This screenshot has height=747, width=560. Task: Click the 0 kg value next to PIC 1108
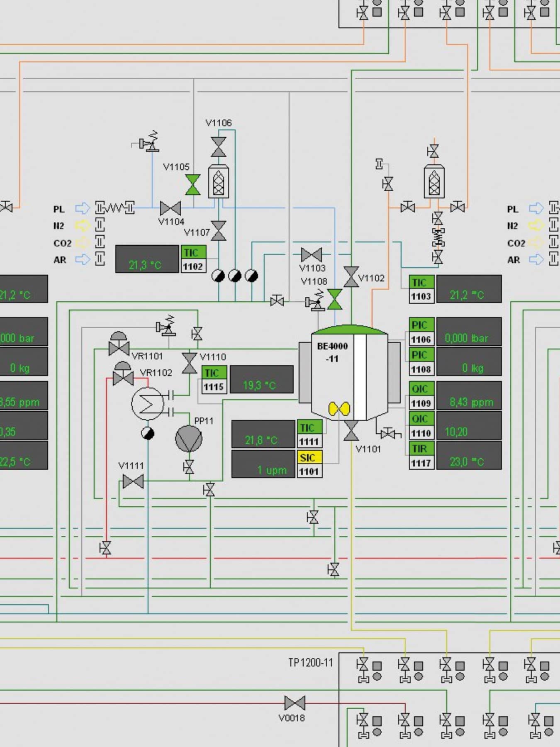pyautogui.click(x=469, y=362)
